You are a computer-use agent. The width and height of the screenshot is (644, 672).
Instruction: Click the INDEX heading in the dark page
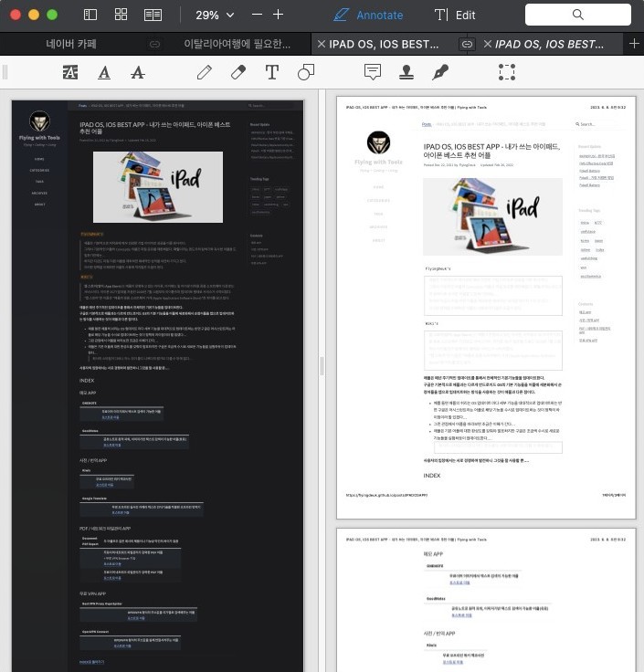pyautogui.click(x=87, y=381)
